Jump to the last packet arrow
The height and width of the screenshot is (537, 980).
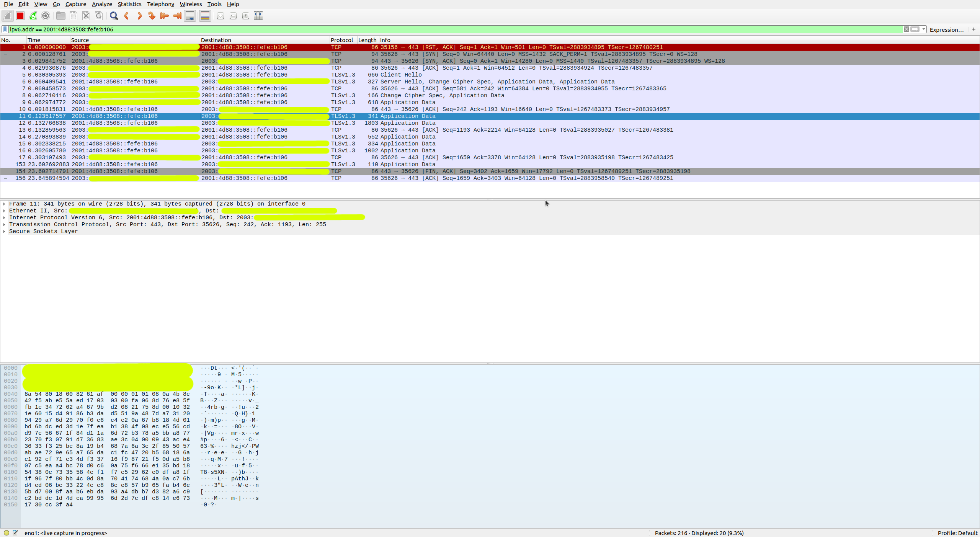[x=177, y=16]
